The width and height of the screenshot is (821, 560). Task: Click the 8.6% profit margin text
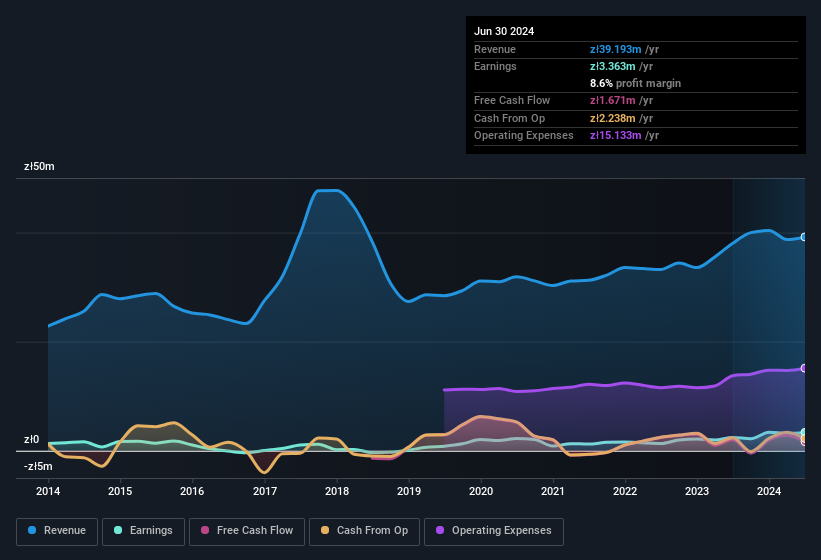(635, 83)
